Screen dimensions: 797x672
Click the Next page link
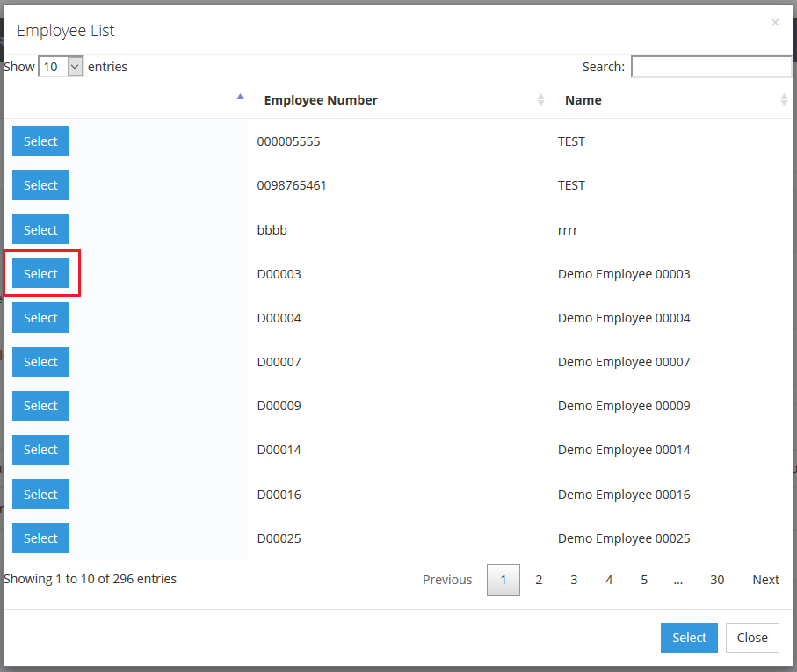(765, 580)
